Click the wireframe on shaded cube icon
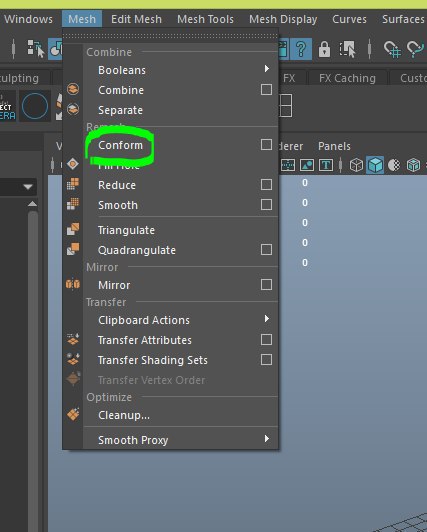This screenshot has width=427, height=532. (413, 166)
